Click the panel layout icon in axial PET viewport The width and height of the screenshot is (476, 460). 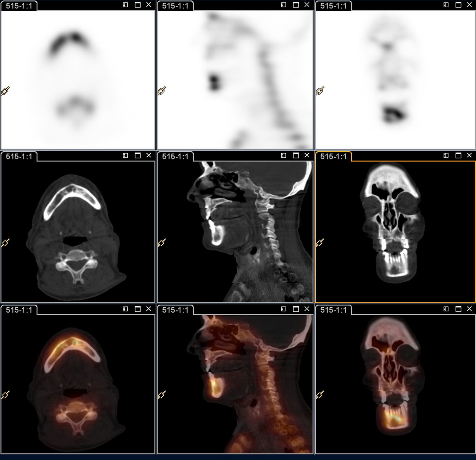tap(125, 5)
